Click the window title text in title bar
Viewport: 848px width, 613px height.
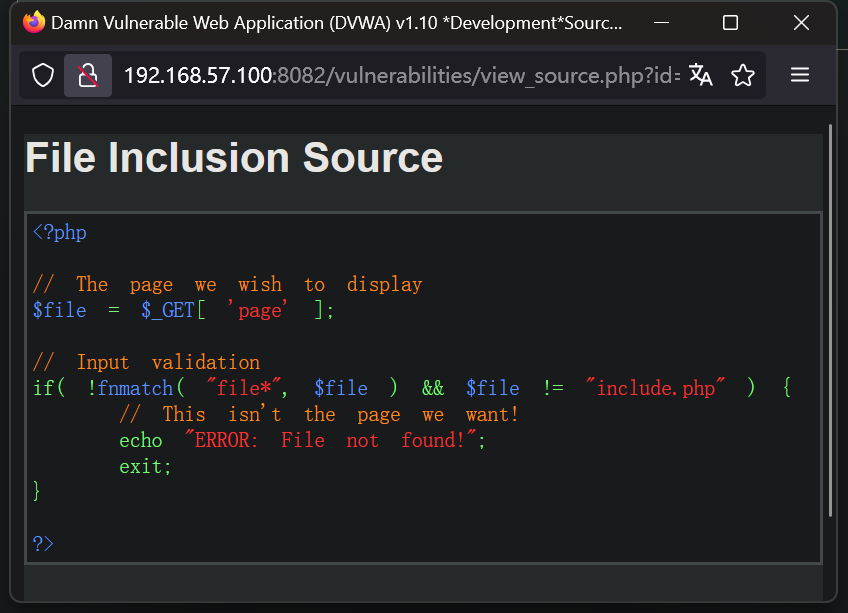click(336, 23)
